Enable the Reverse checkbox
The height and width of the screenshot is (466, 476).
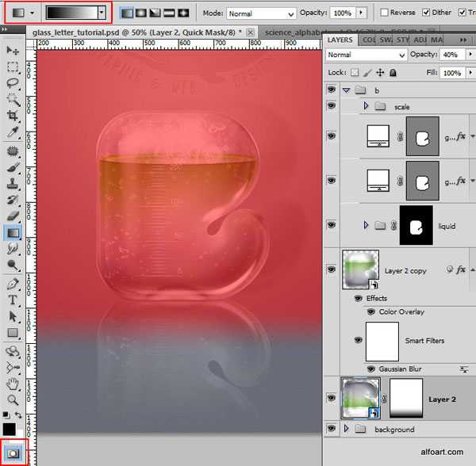pyautogui.click(x=384, y=13)
